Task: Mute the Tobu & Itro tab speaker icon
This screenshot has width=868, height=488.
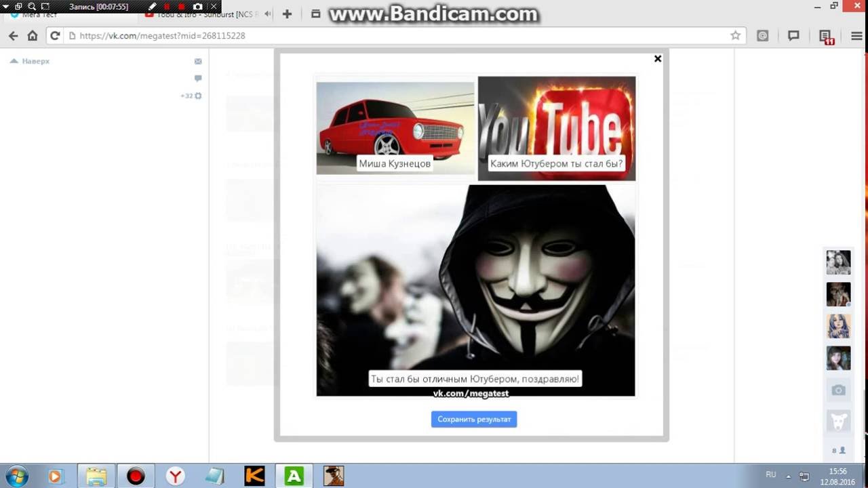Action: pyautogui.click(x=268, y=14)
